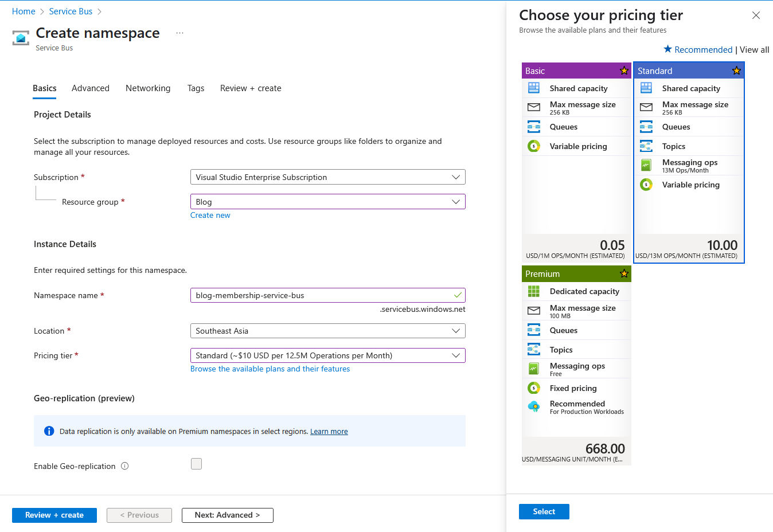Image resolution: width=773 pixels, height=532 pixels.
Task: Click the Topics icon in the Premium card
Action: point(534,350)
